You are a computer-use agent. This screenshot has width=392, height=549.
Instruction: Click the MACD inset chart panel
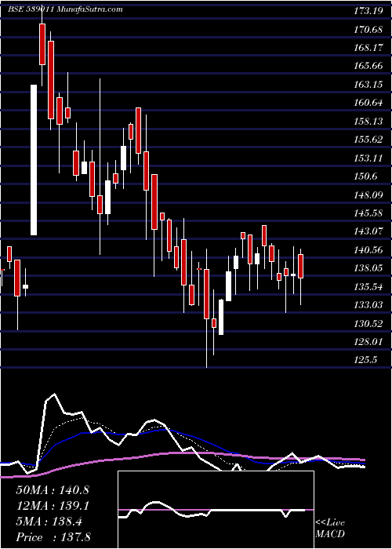point(216,510)
